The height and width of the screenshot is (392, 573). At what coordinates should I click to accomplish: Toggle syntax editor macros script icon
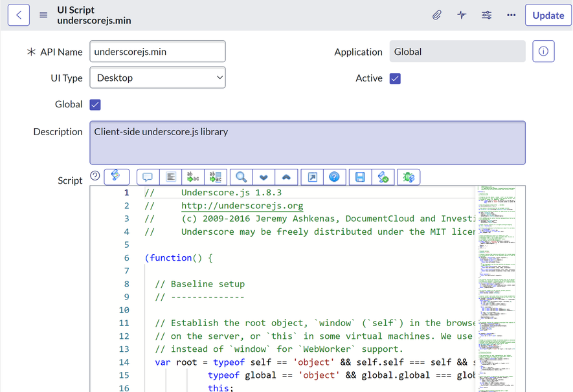point(117,177)
